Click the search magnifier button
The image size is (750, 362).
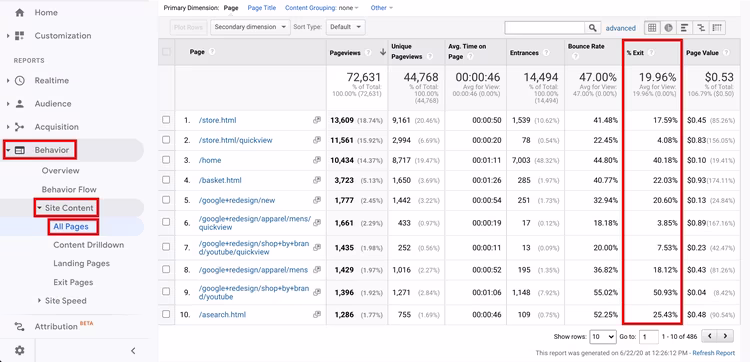click(x=592, y=28)
